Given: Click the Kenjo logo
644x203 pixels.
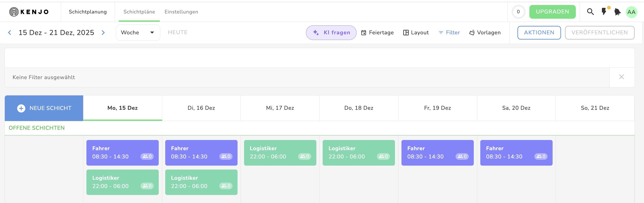Looking at the screenshot, I should click(x=29, y=12).
